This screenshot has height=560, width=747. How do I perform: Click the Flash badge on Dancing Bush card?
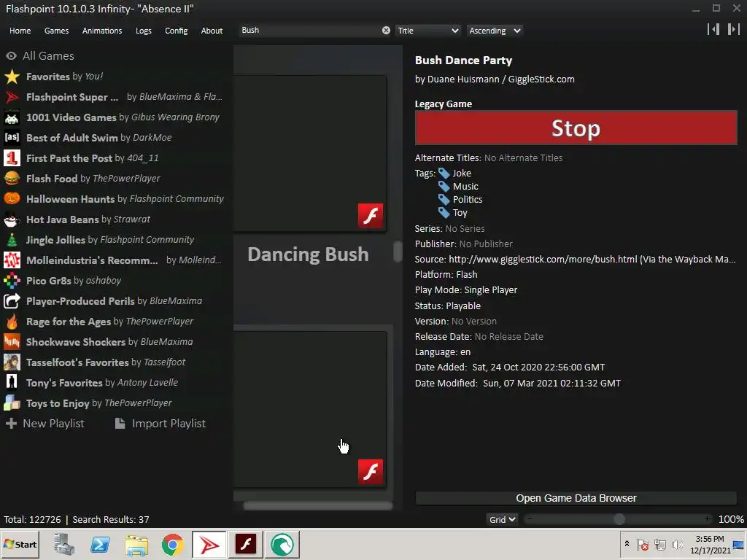371,216
